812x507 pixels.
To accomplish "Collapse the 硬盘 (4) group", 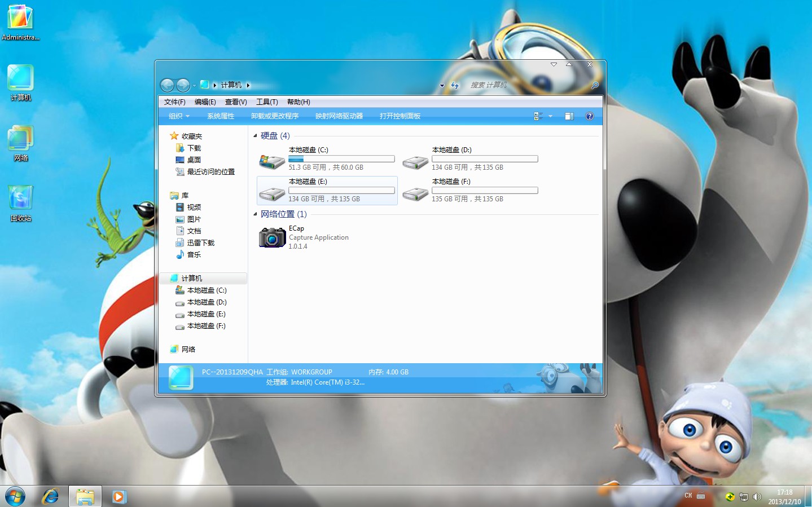I will coord(255,136).
